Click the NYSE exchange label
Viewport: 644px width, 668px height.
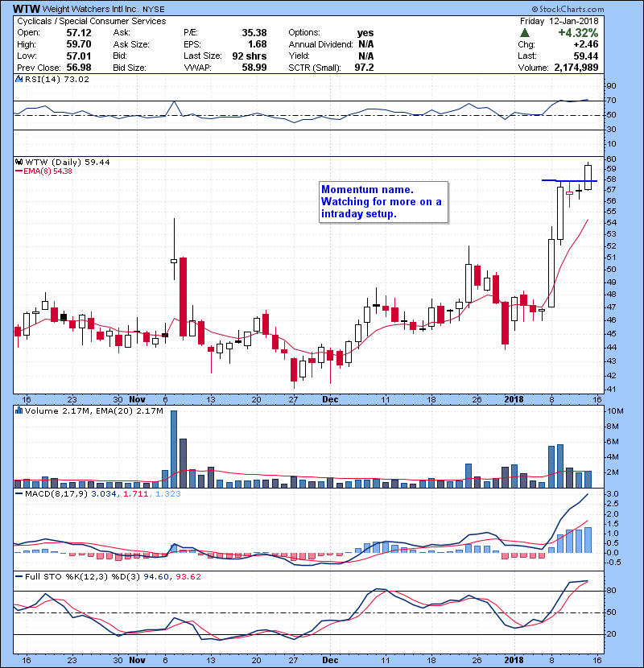[154, 9]
